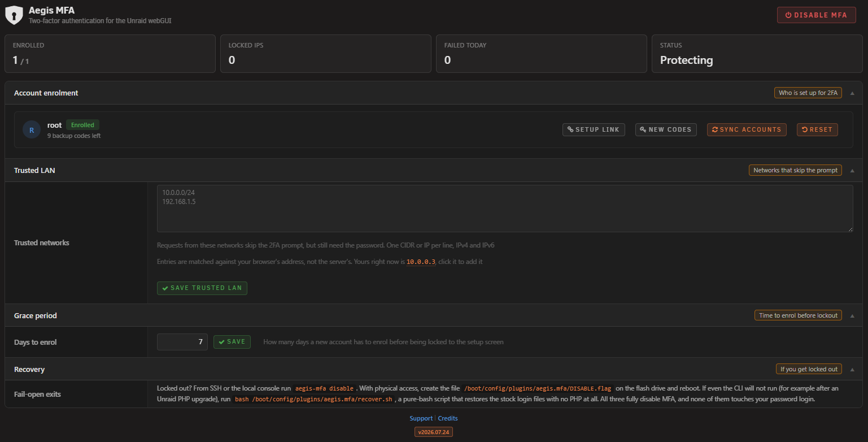Click the DISABLE.flag file path text
868x442 pixels.
pyautogui.click(x=537, y=389)
